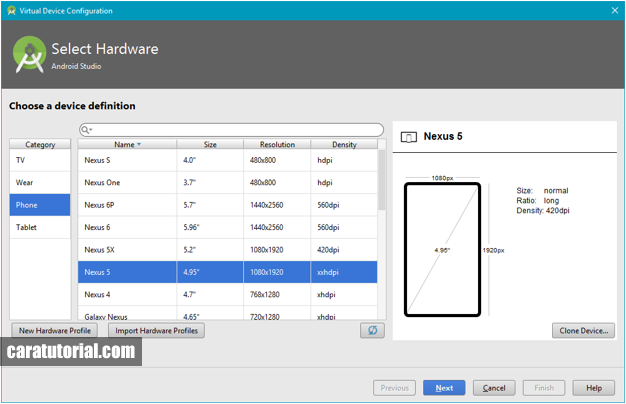This screenshot has width=626, height=404.
Task: Sort by the Density column header
Action: coord(344,145)
